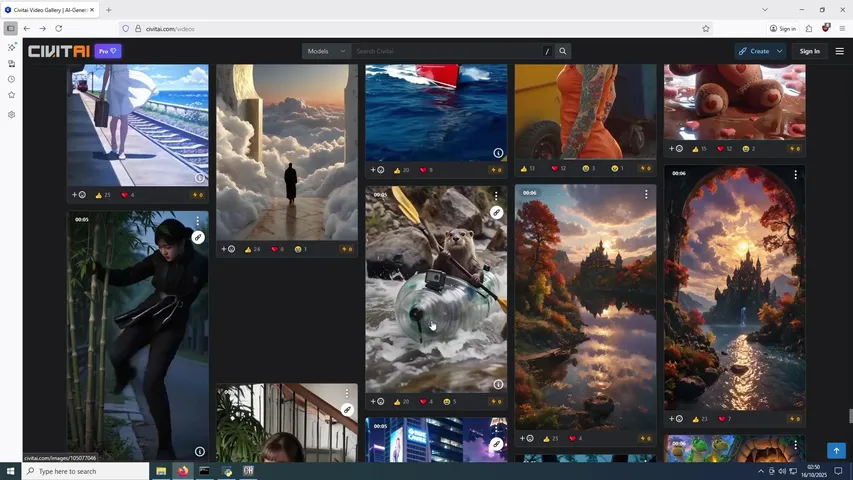Image resolution: width=853 pixels, height=480 pixels.
Task: Heart the arch castle video with 7 hearts
Action: point(725,419)
